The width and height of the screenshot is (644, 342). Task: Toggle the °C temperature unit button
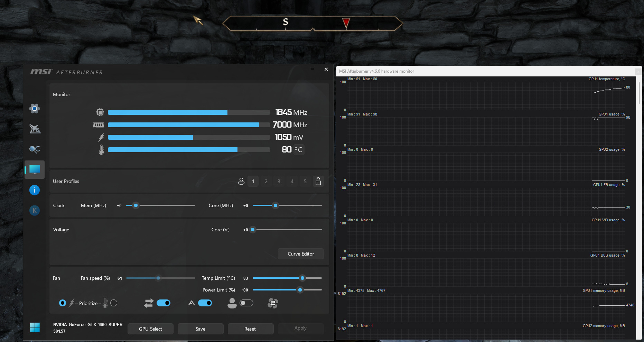(x=299, y=150)
